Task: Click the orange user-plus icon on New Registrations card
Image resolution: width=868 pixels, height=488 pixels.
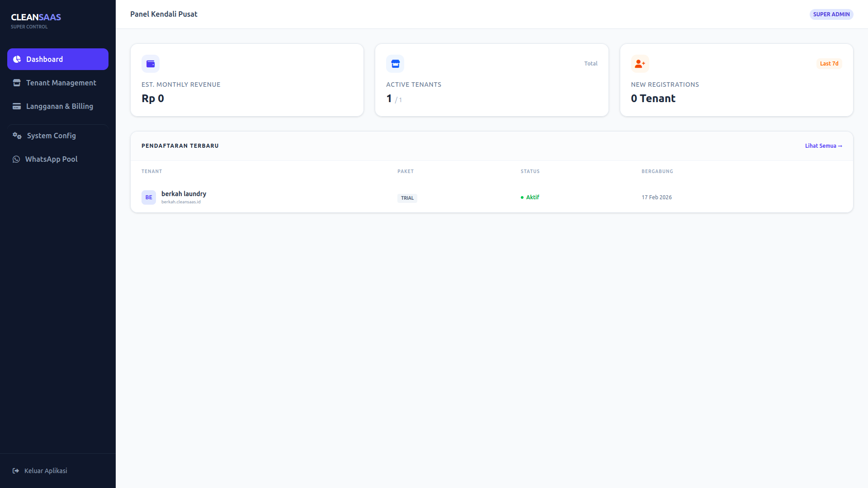Action: (640, 64)
